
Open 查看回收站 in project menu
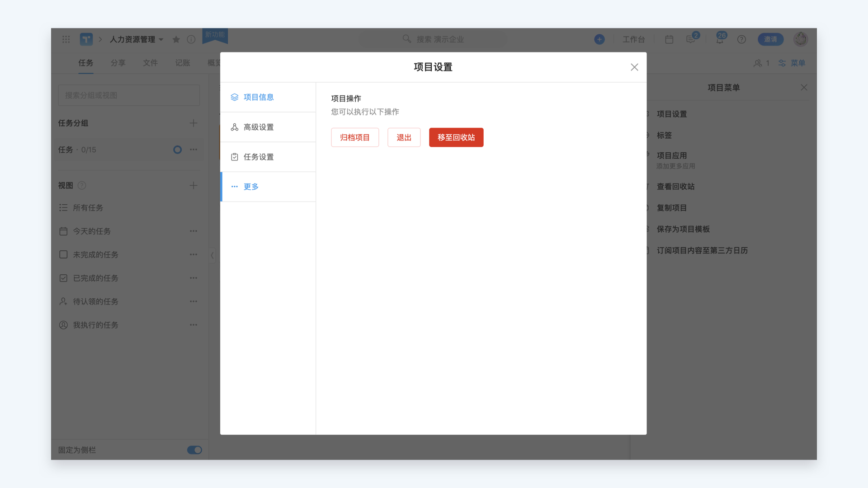coord(675,187)
